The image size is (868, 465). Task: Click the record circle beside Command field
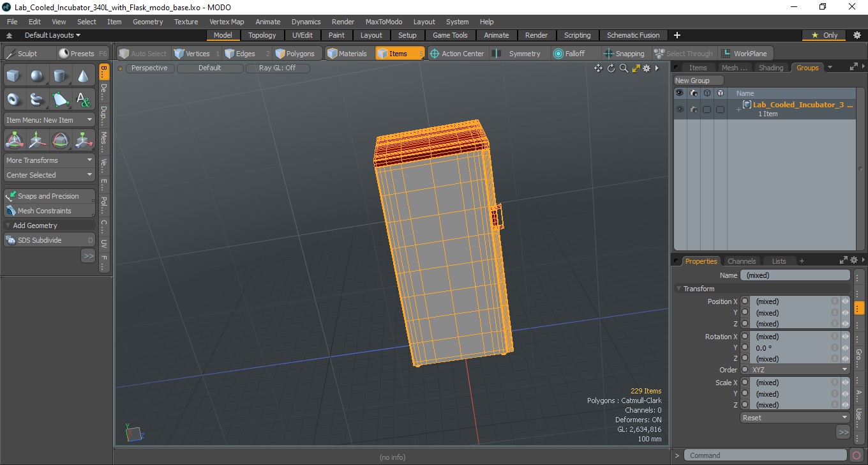pyautogui.click(x=857, y=455)
